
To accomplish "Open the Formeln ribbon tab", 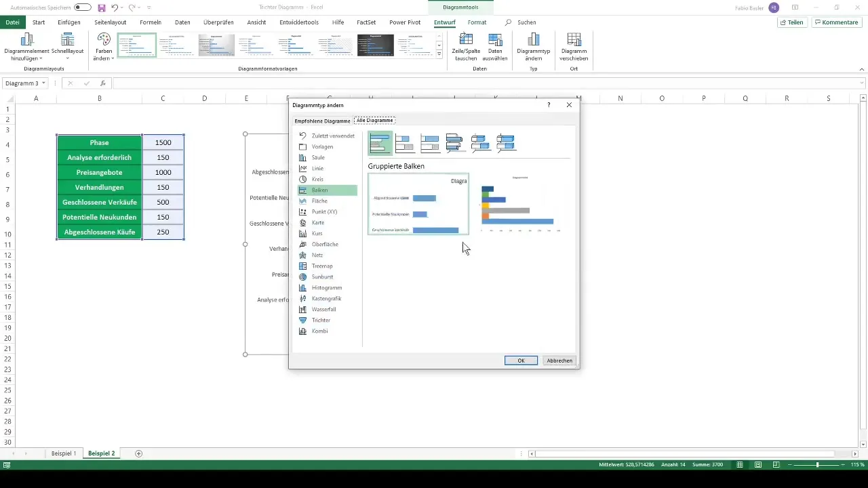I will (151, 22).
